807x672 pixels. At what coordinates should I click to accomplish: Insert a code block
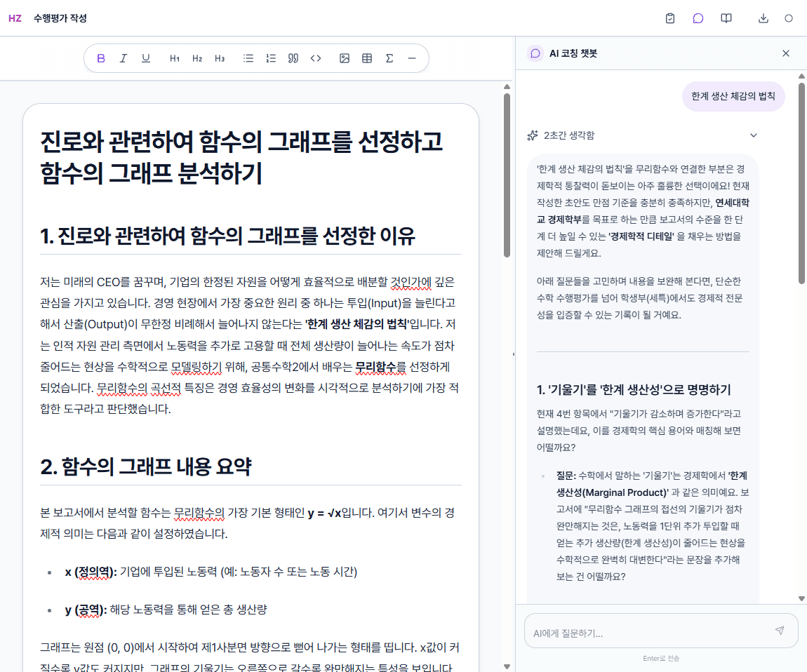[x=316, y=58]
